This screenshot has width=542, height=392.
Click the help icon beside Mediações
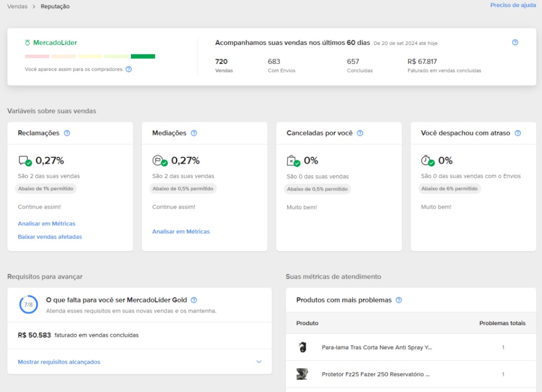194,133
